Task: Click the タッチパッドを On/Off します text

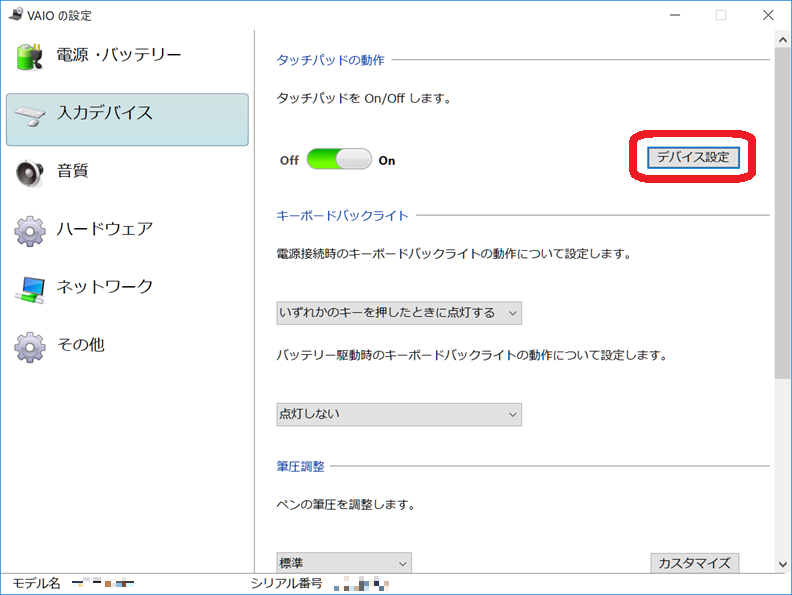Action: point(364,98)
